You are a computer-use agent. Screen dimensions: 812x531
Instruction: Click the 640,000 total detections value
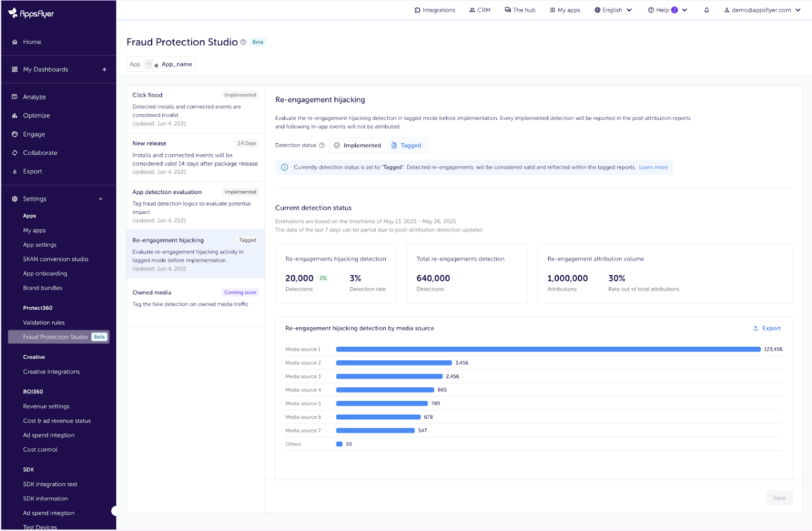tap(433, 279)
